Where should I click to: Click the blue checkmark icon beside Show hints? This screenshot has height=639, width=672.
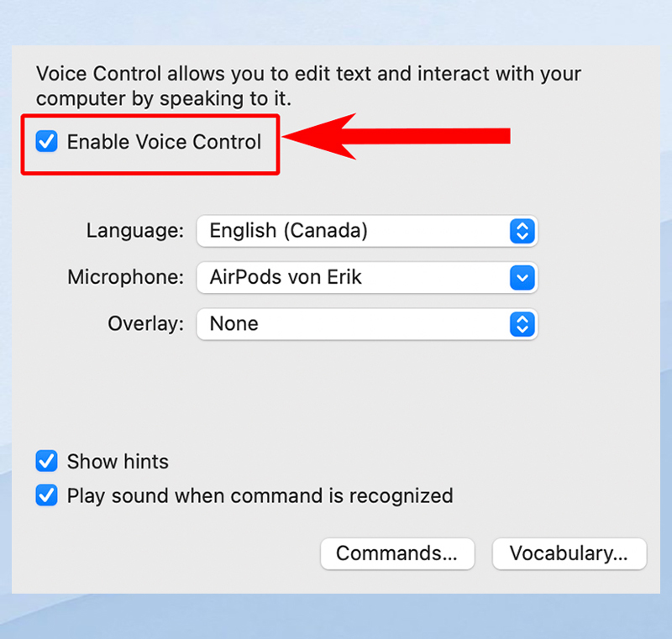click(x=46, y=461)
